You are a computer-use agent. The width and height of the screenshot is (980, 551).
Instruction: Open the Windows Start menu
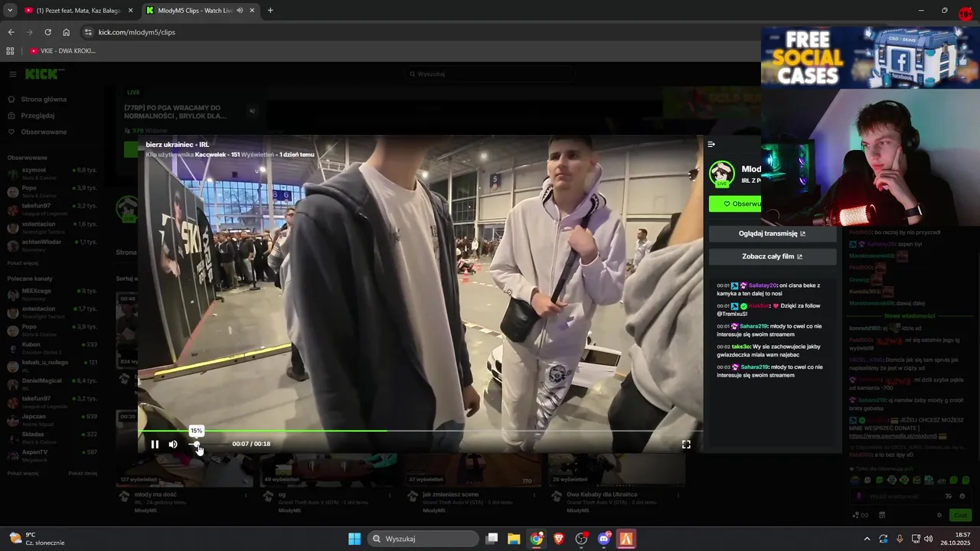[x=354, y=539]
